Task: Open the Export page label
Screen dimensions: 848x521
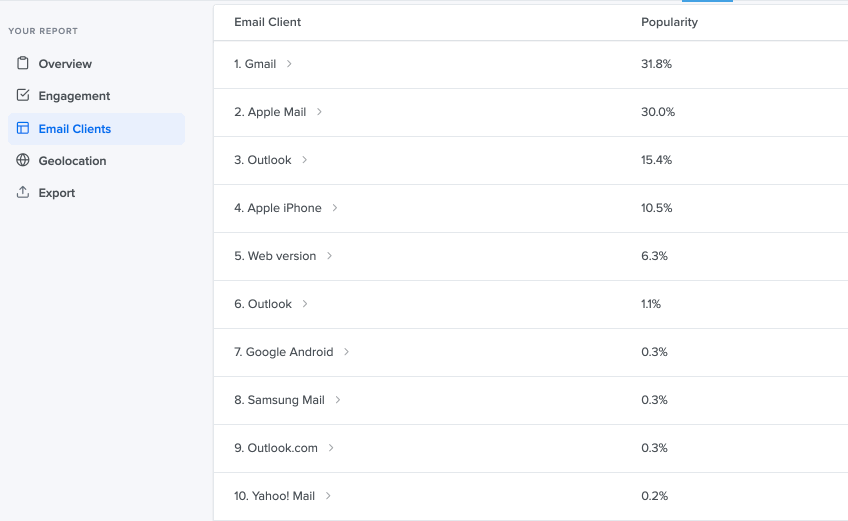Action: [56, 193]
